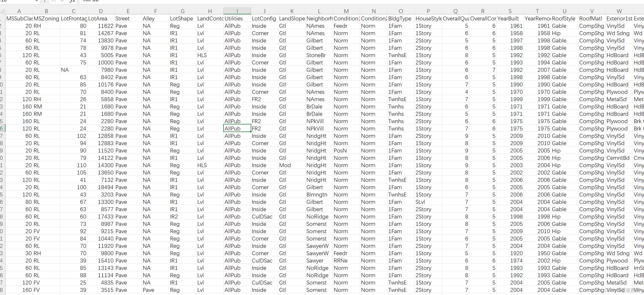The image size is (644, 295).
Task: Click the StoneBr neighborhood cell
Action: click(x=316, y=55)
